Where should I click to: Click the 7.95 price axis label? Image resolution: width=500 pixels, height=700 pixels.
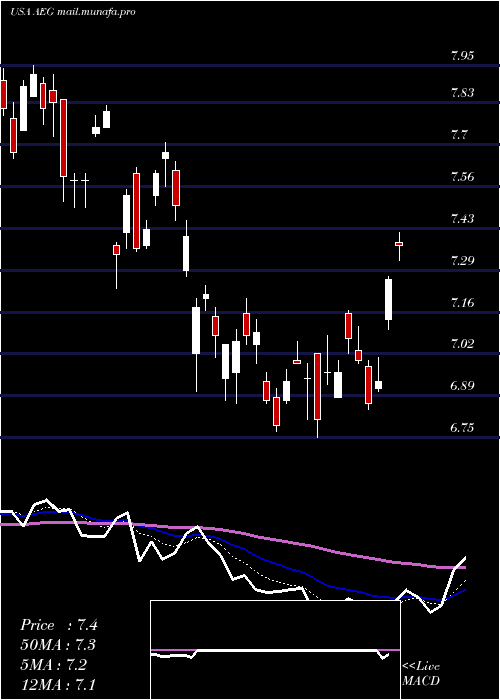[x=462, y=56]
